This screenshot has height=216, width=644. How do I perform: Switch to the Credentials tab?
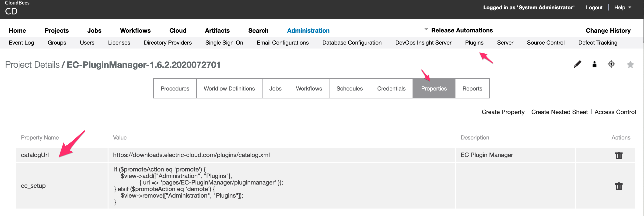391,88
